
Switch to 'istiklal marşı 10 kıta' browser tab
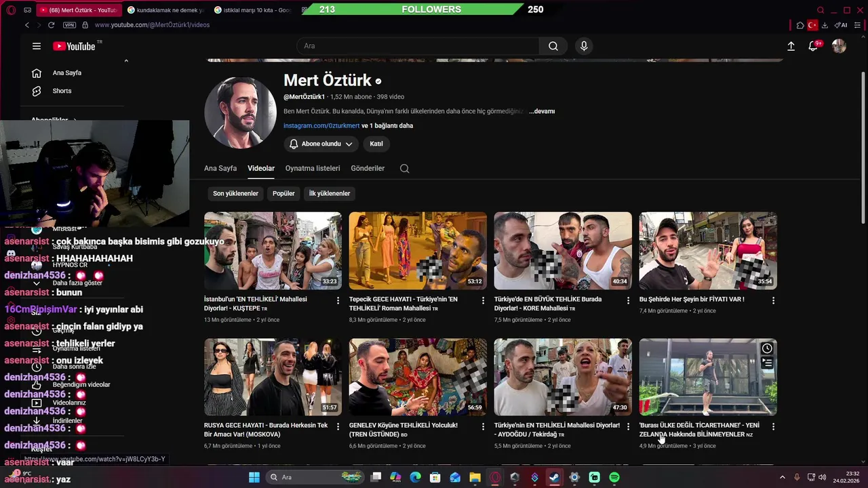click(253, 10)
